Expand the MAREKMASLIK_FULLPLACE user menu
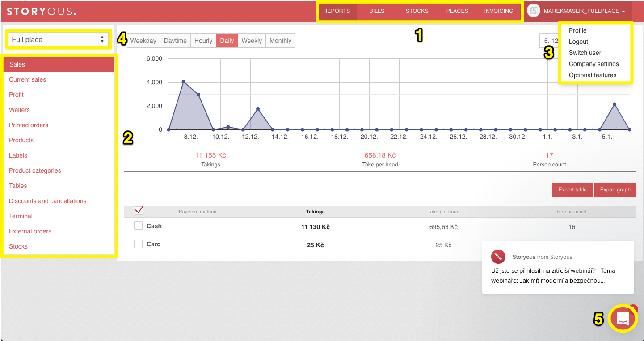The image size is (644, 341). click(x=584, y=11)
